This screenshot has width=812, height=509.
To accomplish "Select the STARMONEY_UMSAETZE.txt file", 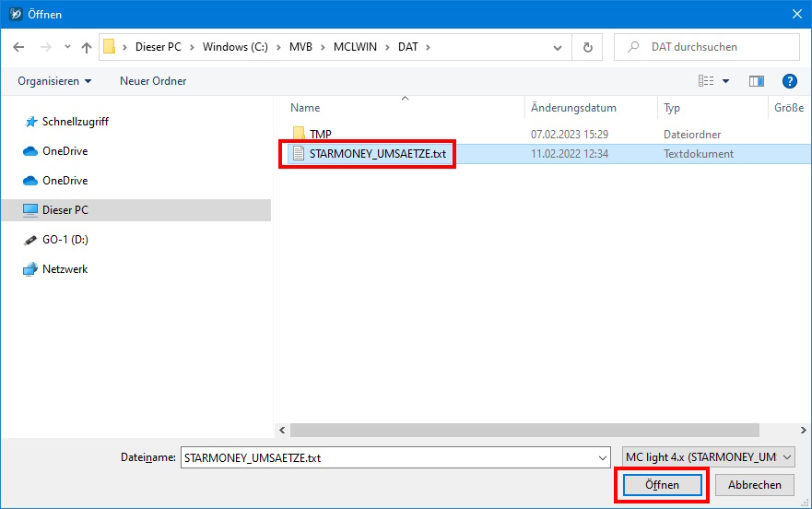I will click(x=378, y=154).
